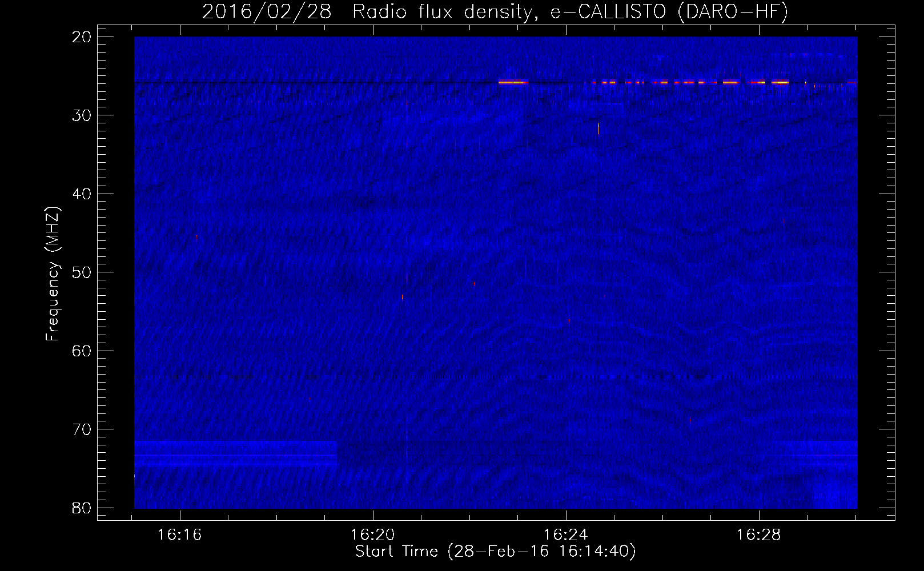Click the 'Frequency (MHZ)' axis label
The height and width of the screenshot is (571, 924).
pyautogui.click(x=53, y=274)
